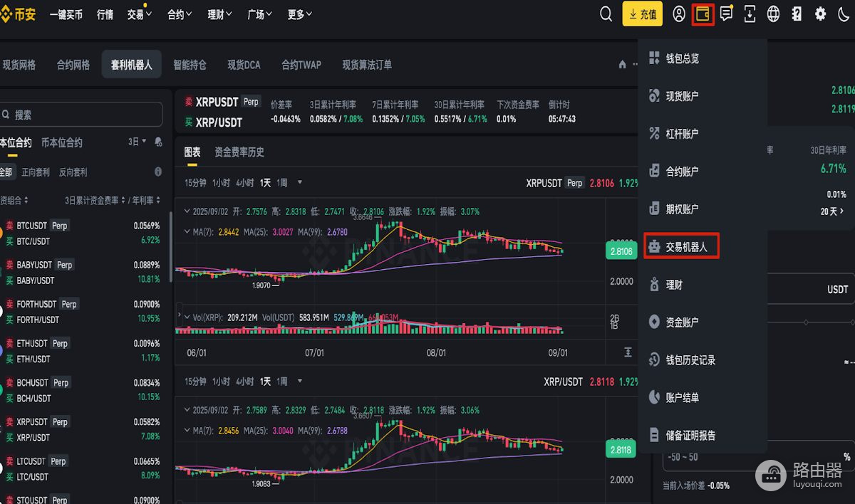Open the settings gear icon

pos(820,14)
